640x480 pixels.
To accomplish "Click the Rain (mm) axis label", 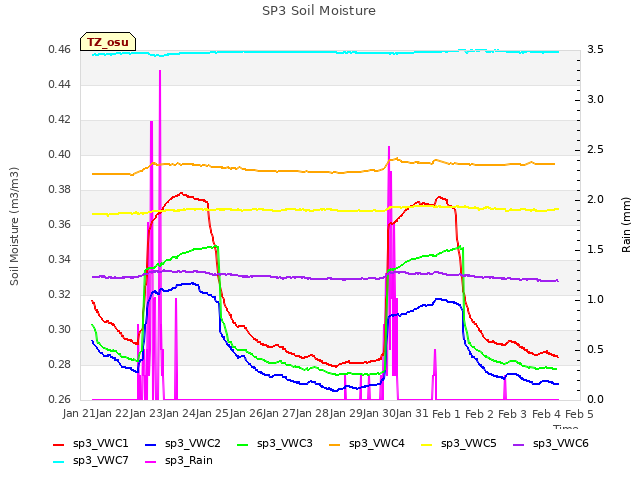I will point(626,225).
